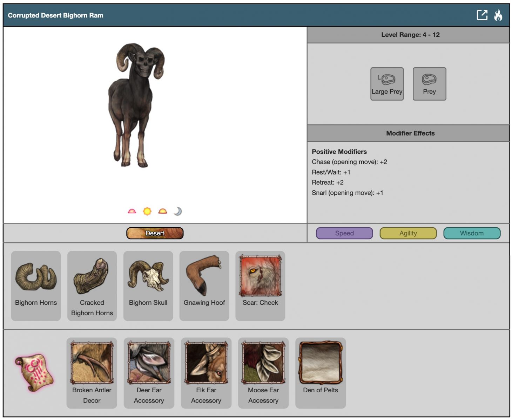Click the Bighorn Skull item

click(148, 277)
